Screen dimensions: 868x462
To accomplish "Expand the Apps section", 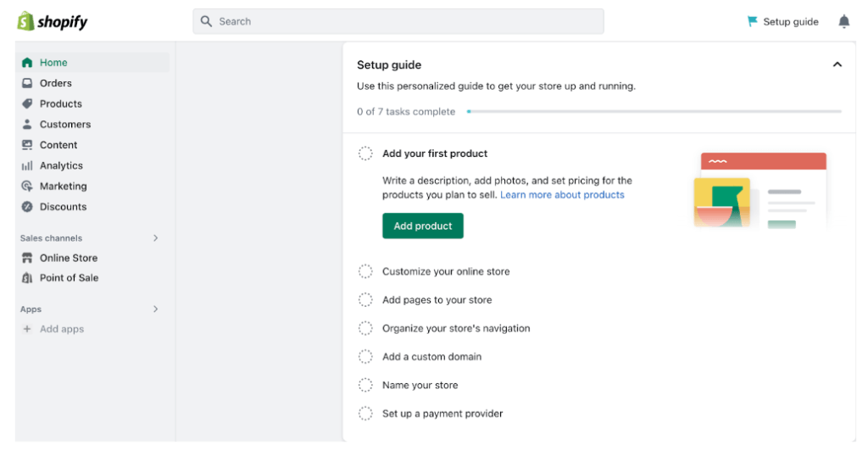I will coord(156,309).
